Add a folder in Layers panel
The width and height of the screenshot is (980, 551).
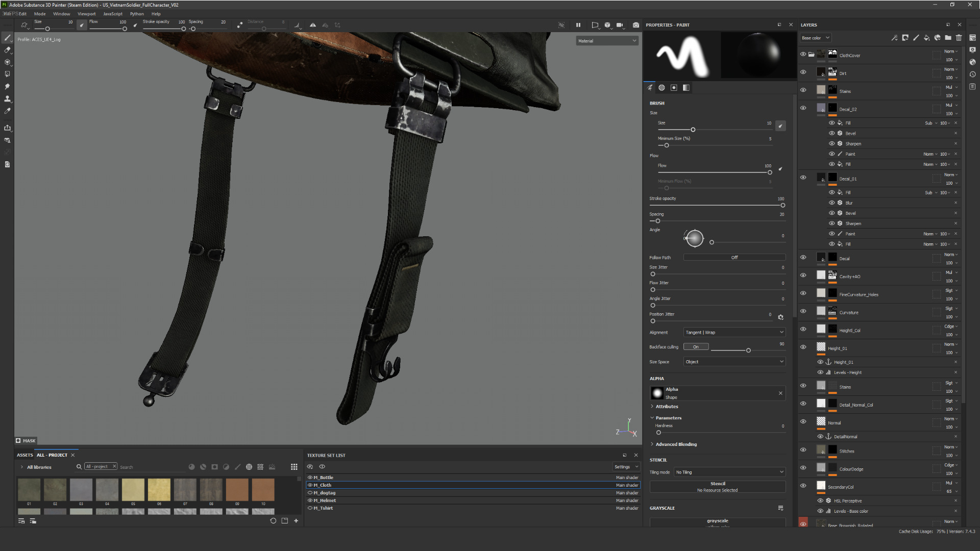tap(948, 38)
